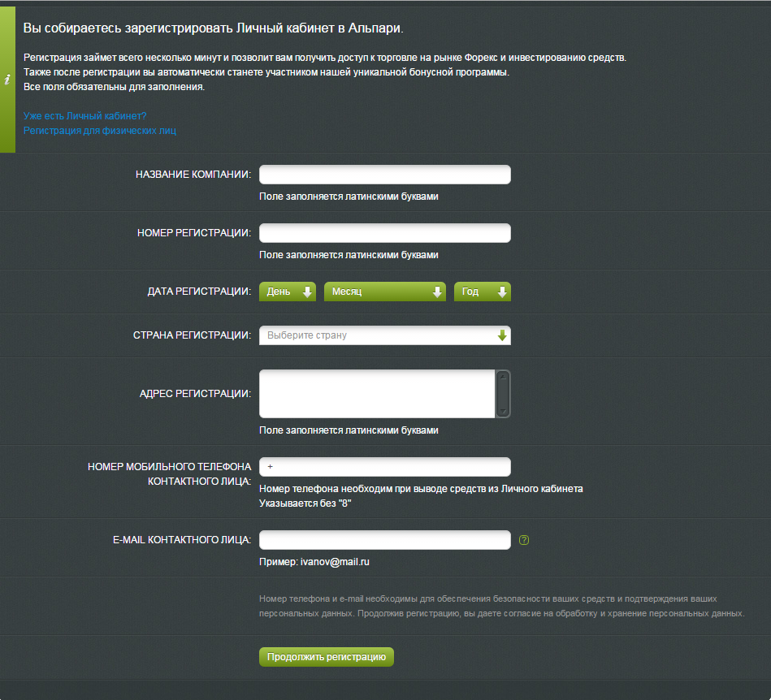
Task: Open the 'Месяц' dropdown
Action: 384,292
